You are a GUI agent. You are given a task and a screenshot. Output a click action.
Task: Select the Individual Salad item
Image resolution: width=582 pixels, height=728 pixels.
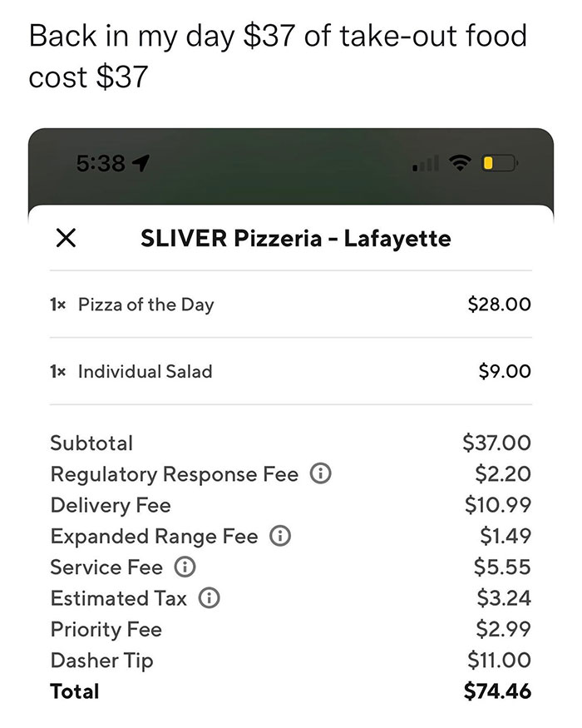[x=290, y=371]
